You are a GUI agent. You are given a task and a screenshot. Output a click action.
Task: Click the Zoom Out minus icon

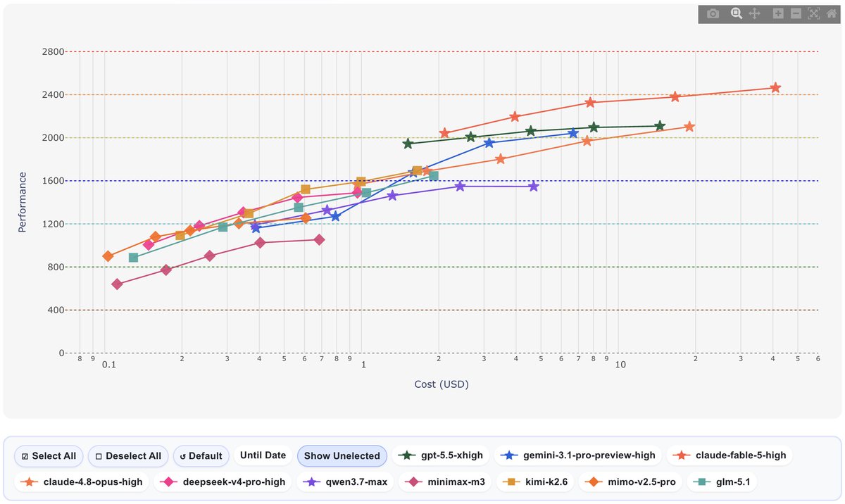pyautogui.click(x=796, y=13)
